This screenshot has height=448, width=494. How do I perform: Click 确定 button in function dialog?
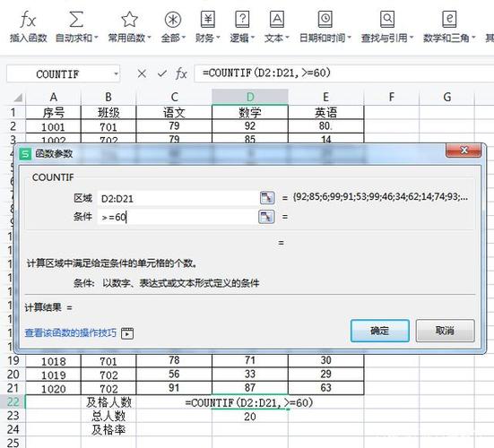click(380, 331)
